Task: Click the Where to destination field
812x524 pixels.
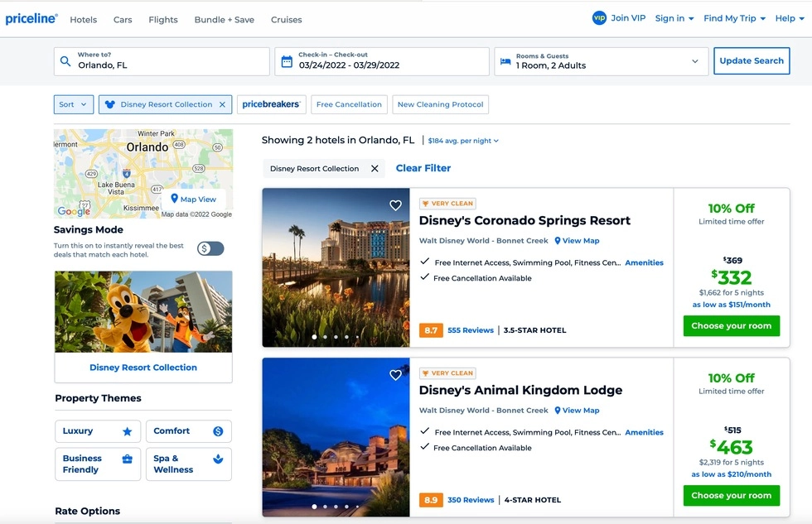Action: coord(162,61)
